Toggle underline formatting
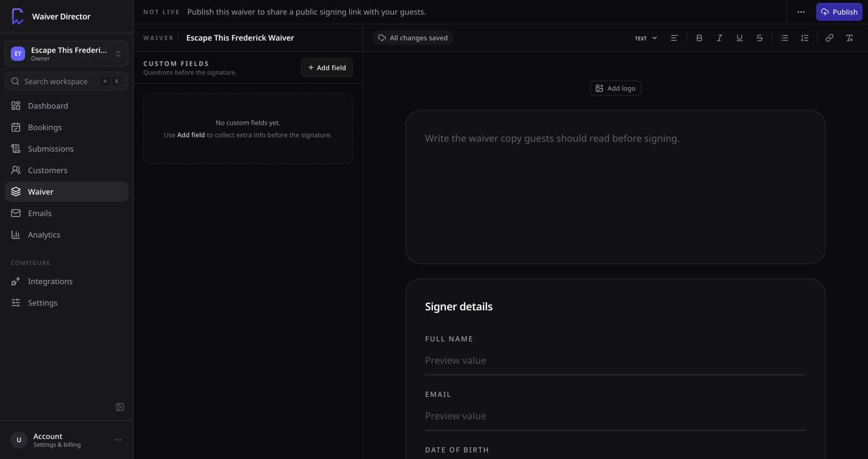This screenshot has height=459, width=868. 740,38
